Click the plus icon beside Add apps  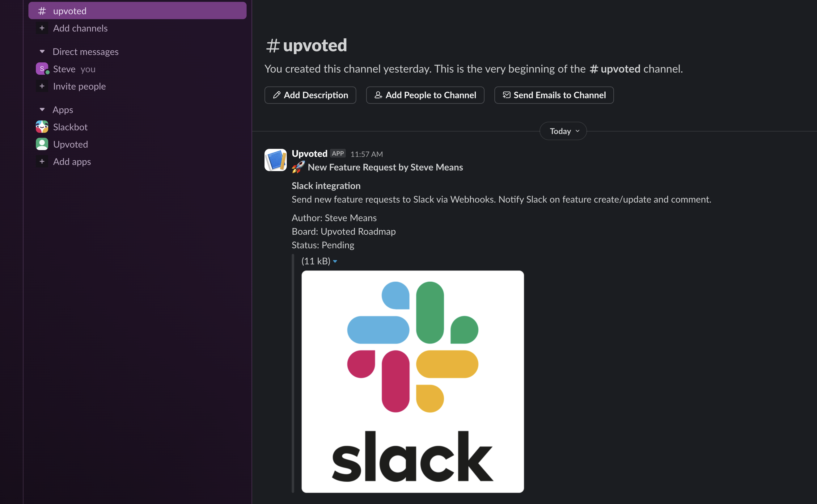coord(42,162)
